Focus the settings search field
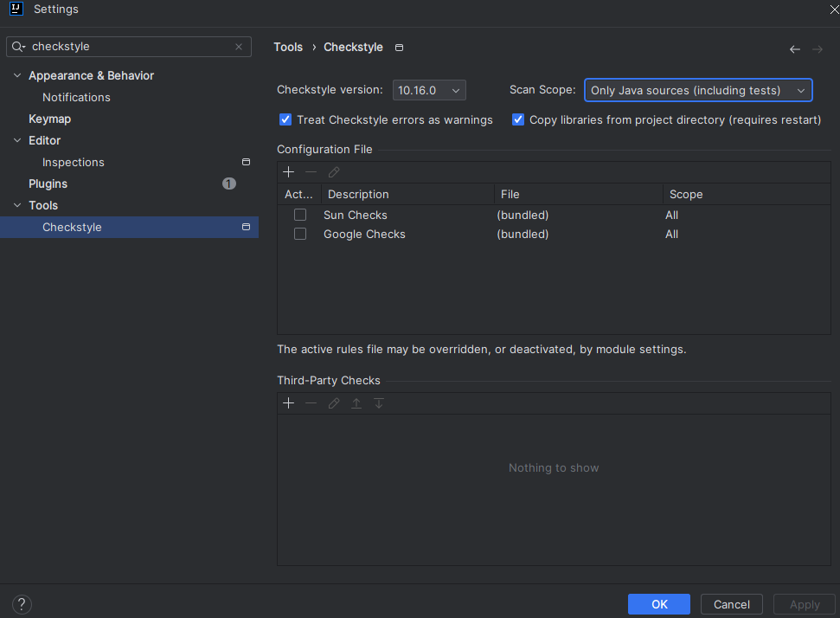Viewport: 840px width, 618px height. click(129, 47)
